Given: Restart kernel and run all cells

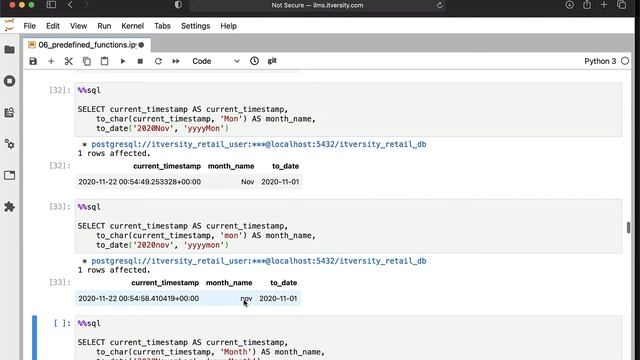Looking at the screenshot, I should click(x=176, y=61).
